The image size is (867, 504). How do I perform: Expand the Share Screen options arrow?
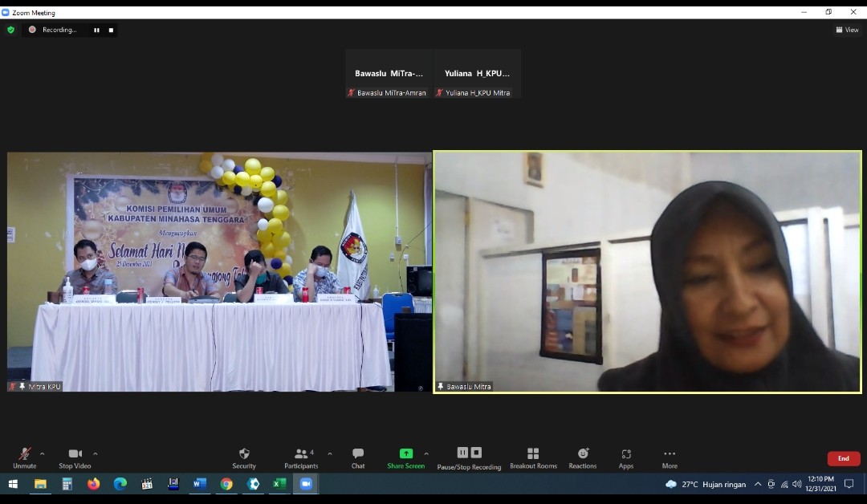[426, 453]
